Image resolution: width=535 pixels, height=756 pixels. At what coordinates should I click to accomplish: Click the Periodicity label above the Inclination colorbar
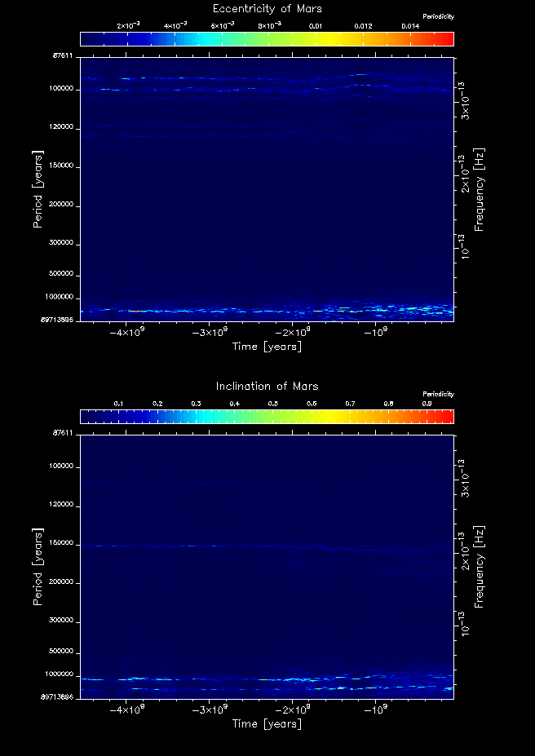pos(438,395)
